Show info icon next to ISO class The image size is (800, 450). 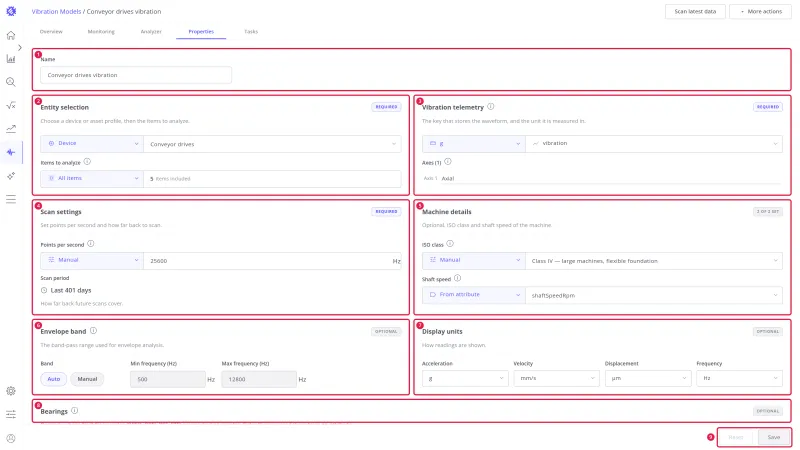(x=449, y=244)
